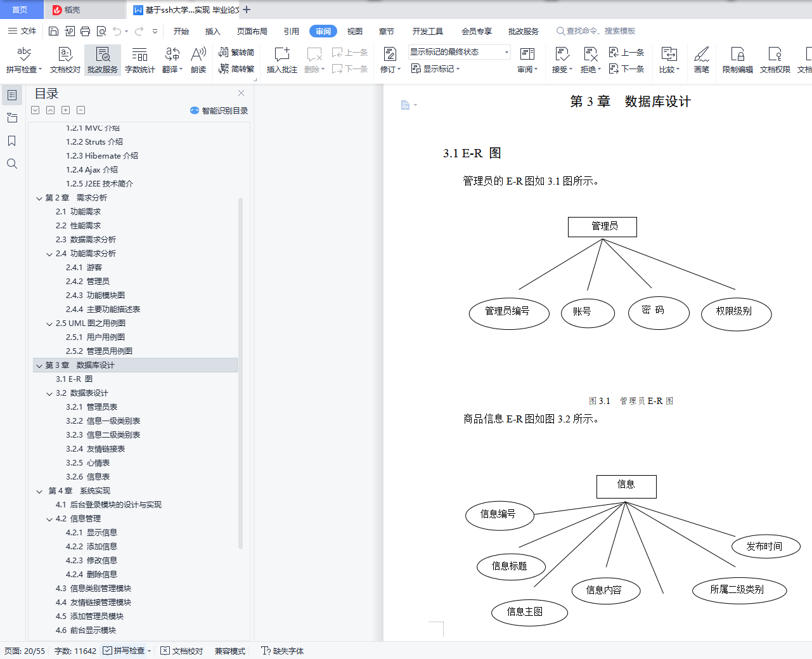Click the undo arrow icon

tap(117, 31)
